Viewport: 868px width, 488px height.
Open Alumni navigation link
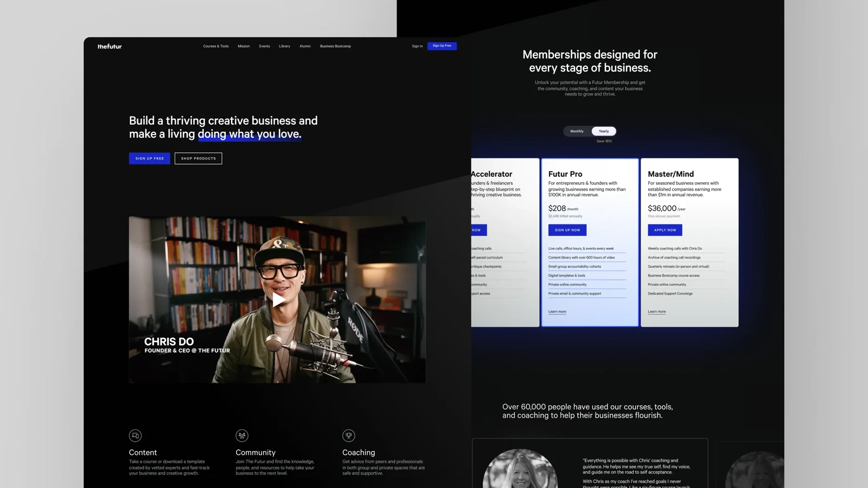click(305, 46)
